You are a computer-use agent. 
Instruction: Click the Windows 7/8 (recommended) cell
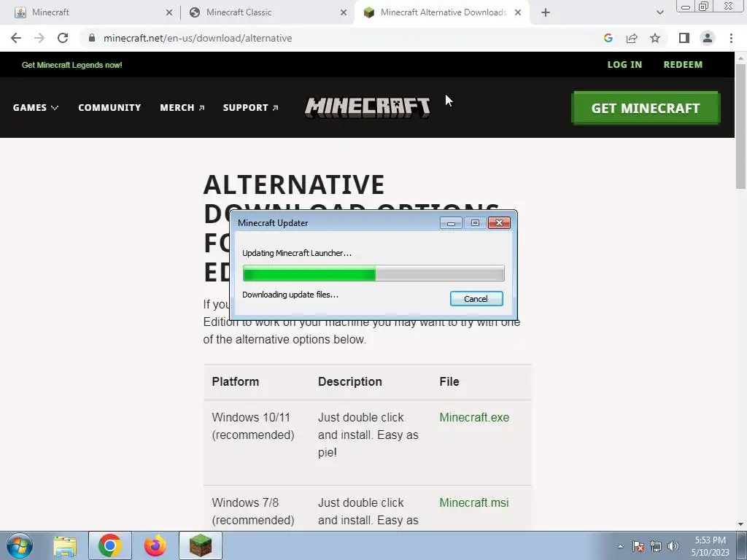pos(253,511)
